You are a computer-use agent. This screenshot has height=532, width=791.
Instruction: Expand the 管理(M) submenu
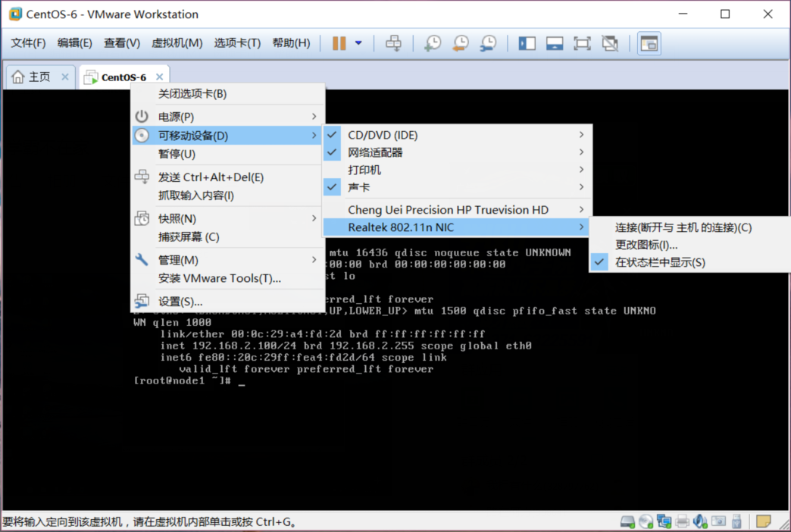[x=227, y=260]
